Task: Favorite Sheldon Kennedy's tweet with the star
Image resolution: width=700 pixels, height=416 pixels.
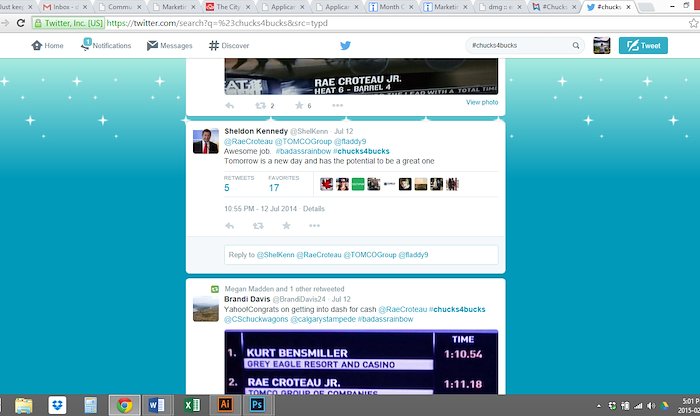Action: click(287, 226)
